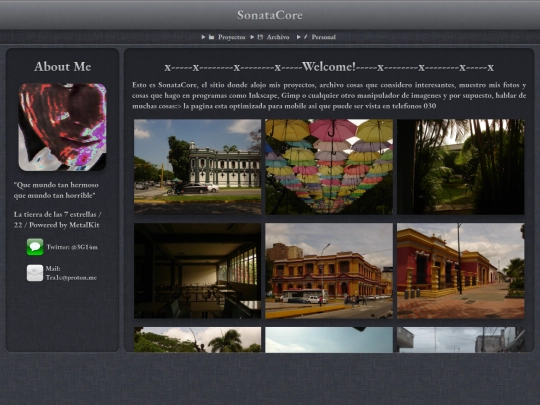Open the colorful umbrellas photo
Viewport: 540px width, 405px height.
[x=329, y=167]
